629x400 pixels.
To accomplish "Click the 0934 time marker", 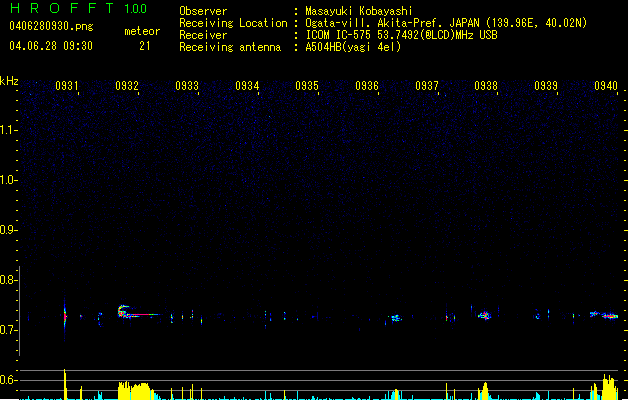I will tap(247, 86).
